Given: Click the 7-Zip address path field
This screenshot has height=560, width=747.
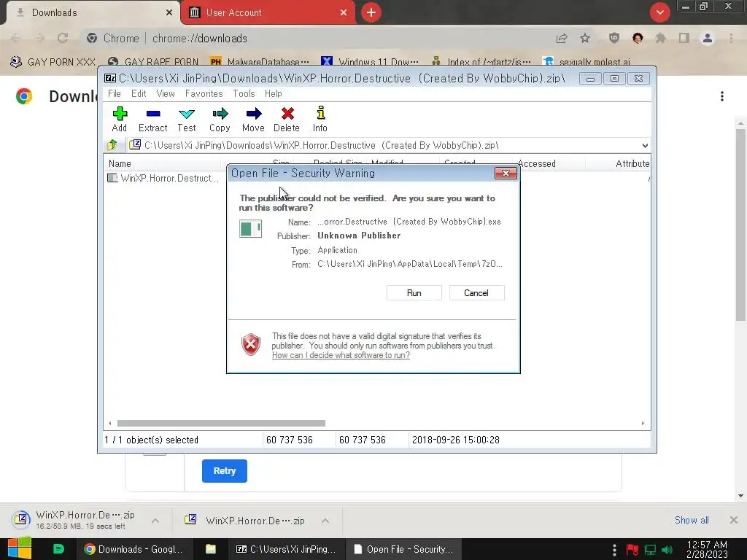Looking at the screenshot, I should coord(384,145).
